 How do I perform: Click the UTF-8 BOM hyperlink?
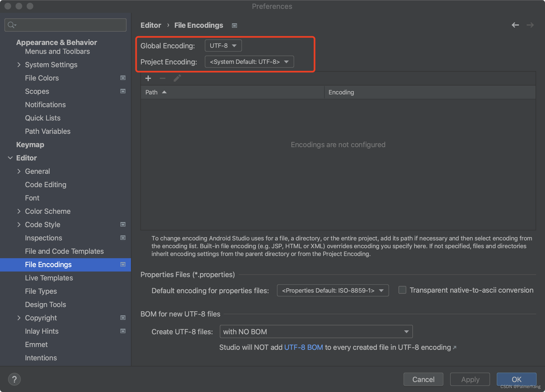(303, 347)
